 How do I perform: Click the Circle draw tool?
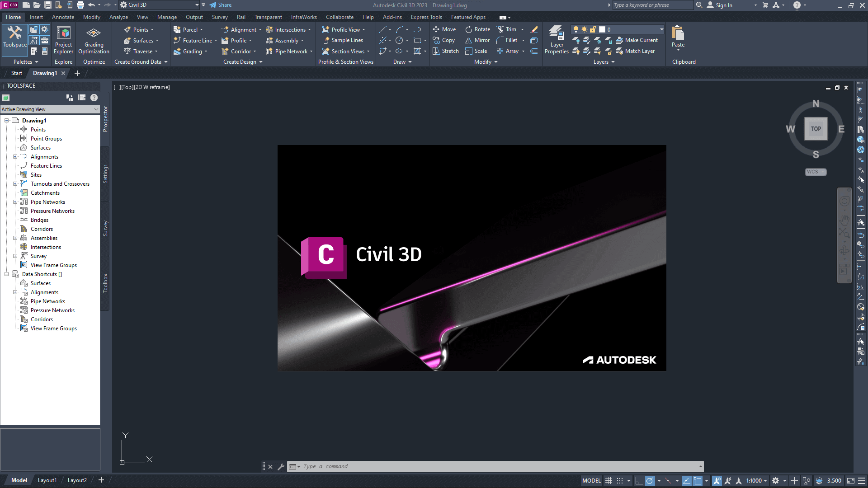(399, 40)
